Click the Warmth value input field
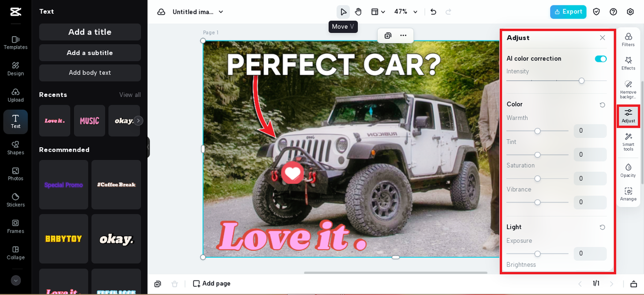The image size is (644, 295). click(x=590, y=131)
